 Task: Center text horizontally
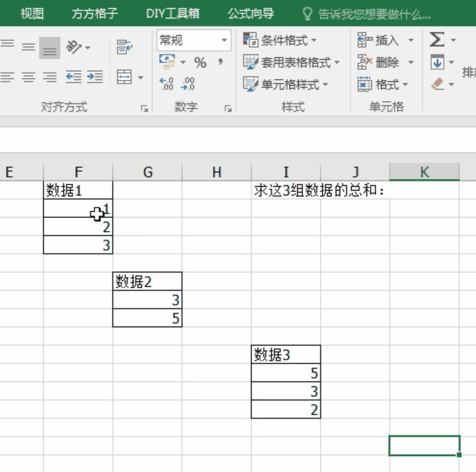pos(28,77)
